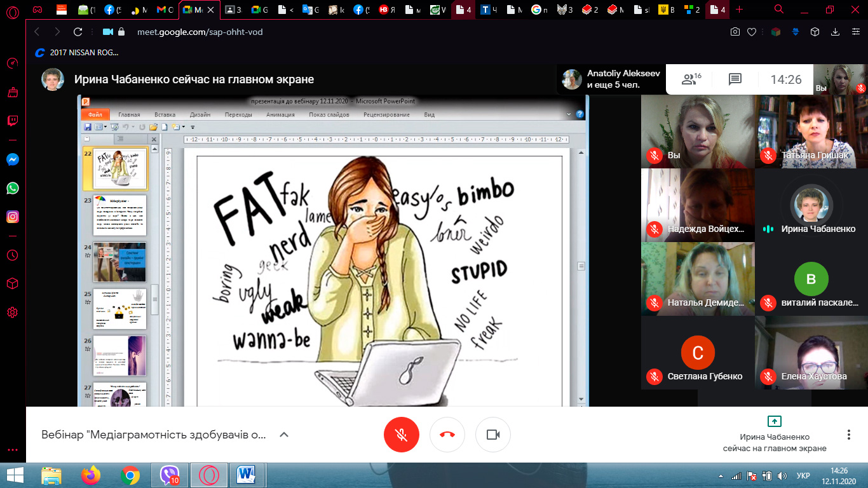Open the Показ слайдов ribbon tab
The height and width of the screenshot is (488, 868).
[x=329, y=115]
